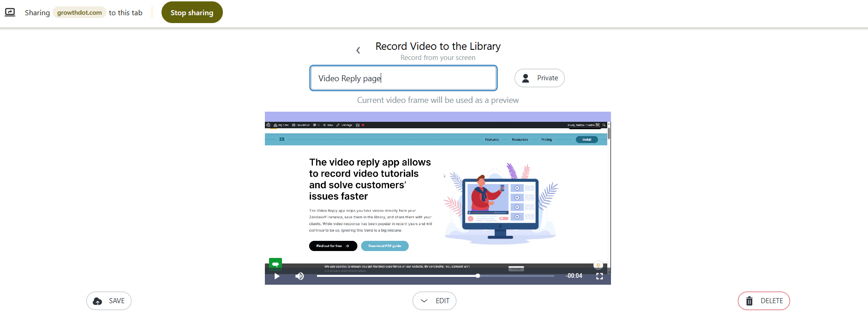The width and height of the screenshot is (868, 335).
Task: Click the growthdot.com chip
Action: point(79,12)
